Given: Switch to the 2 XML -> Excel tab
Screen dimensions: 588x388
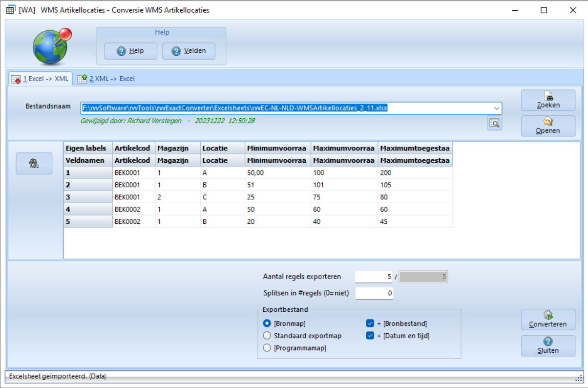Looking at the screenshot, I should coord(106,78).
